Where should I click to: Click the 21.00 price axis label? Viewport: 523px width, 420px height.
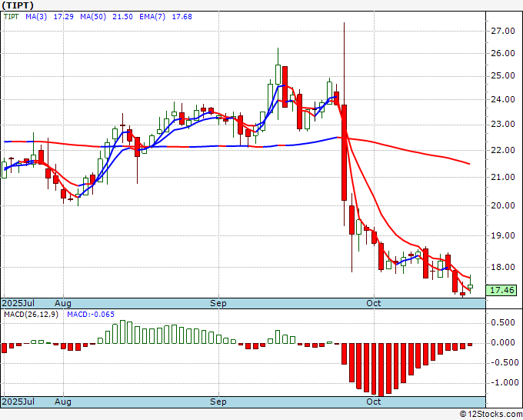[x=503, y=177]
